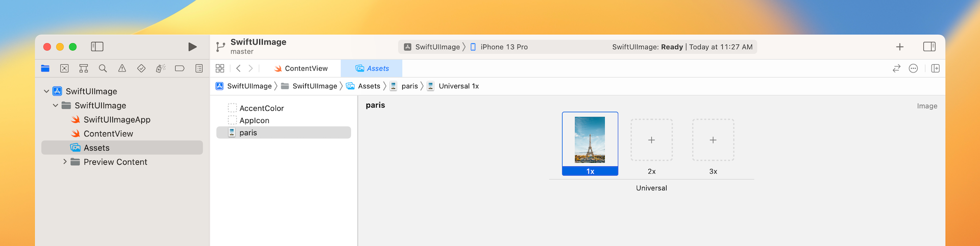The height and width of the screenshot is (246, 980).
Task: Open the Library with plus button
Action: (x=900, y=47)
